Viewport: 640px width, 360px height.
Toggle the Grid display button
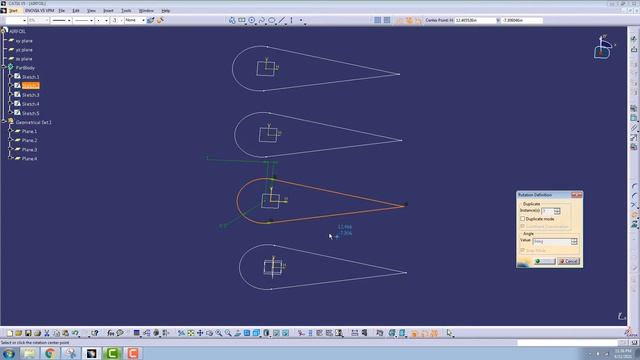pyautogui.click(x=378, y=20)
